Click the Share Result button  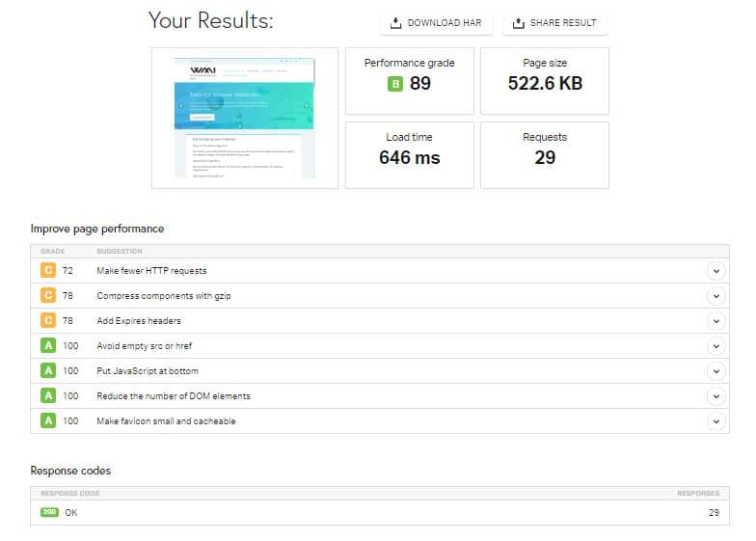click(x=554, y=23)
